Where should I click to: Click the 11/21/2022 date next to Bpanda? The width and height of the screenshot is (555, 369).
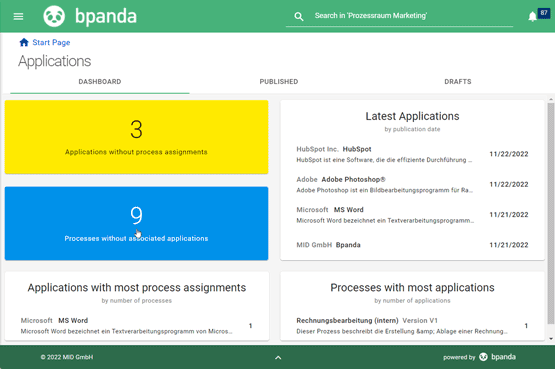click(x=509, y=245)
